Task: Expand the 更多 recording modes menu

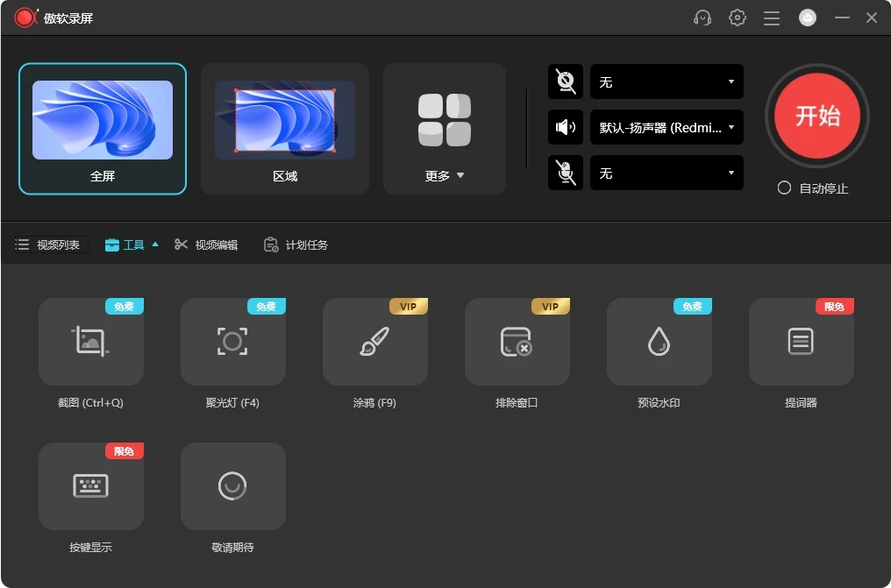Action: tap(445, 129)
